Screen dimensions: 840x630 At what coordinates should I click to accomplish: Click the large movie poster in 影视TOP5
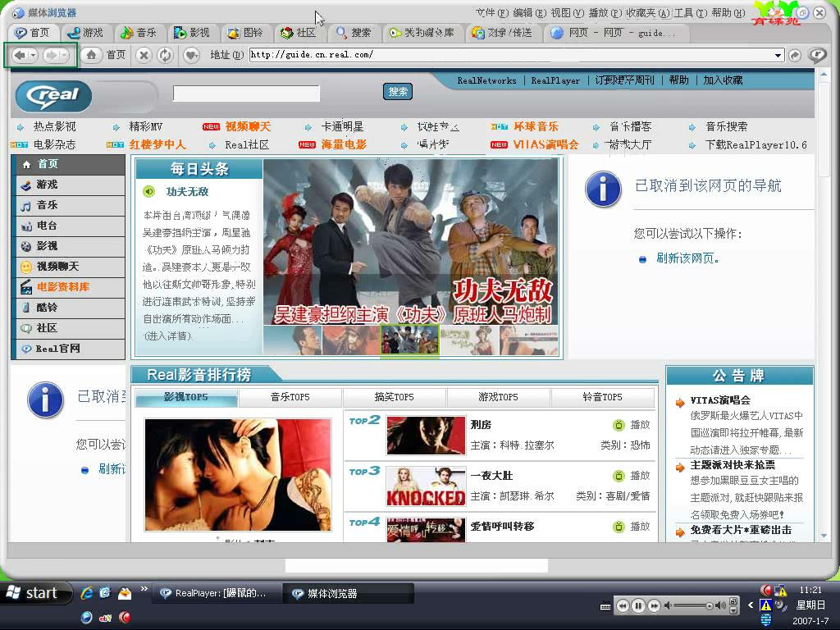pyautogui.click(x=238, y=475)
